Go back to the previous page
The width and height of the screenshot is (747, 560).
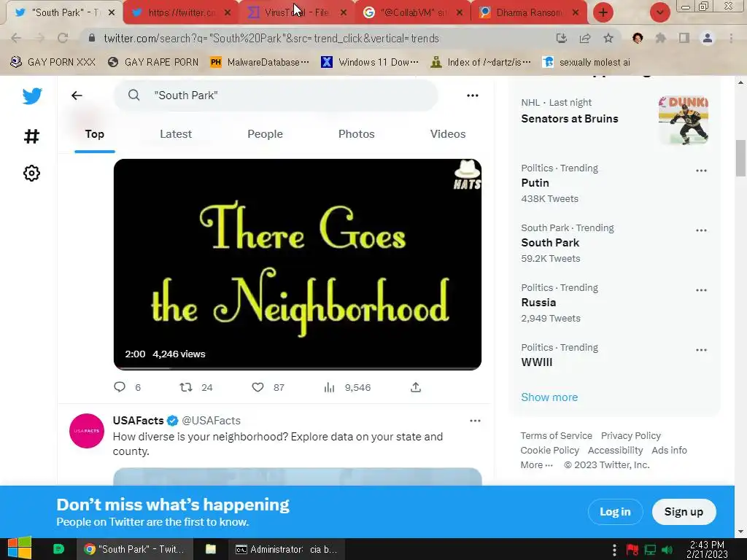pyautogui.click(x=16, y=38)
